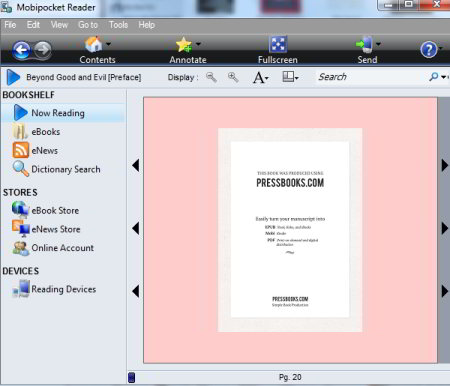Expand the Contents dropdown arrow

coord(108,44)
